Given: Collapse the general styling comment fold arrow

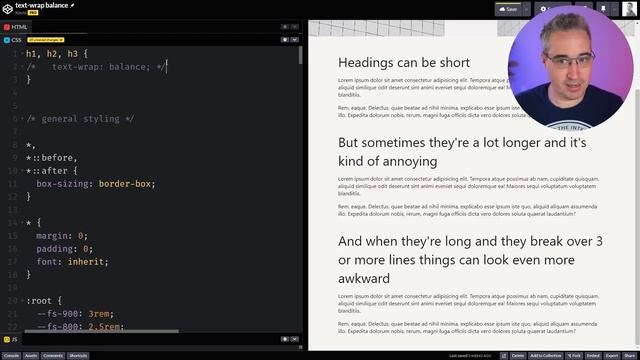Looking at the screenshot, I should coord(22,119).
